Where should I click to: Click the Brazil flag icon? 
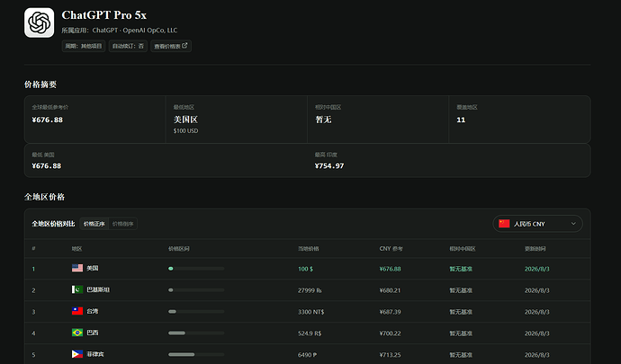tap(77, 333)
